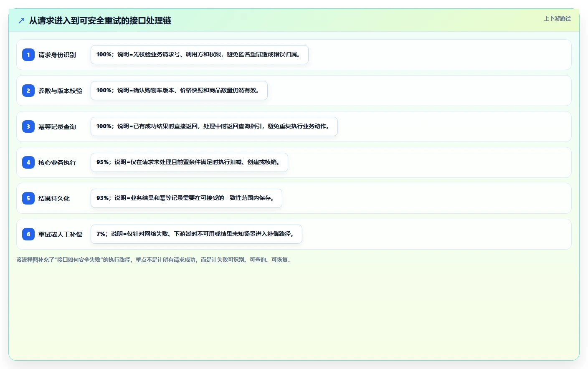Click the 上下游路径 label
Viewport: 588px width, 369px height.
(x=557, y=18)
